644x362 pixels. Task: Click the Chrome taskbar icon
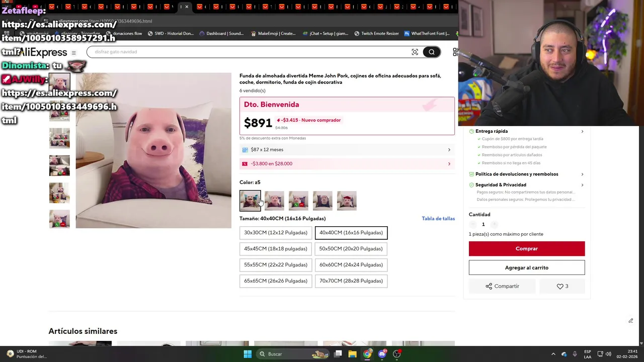[x=367, y=354]
